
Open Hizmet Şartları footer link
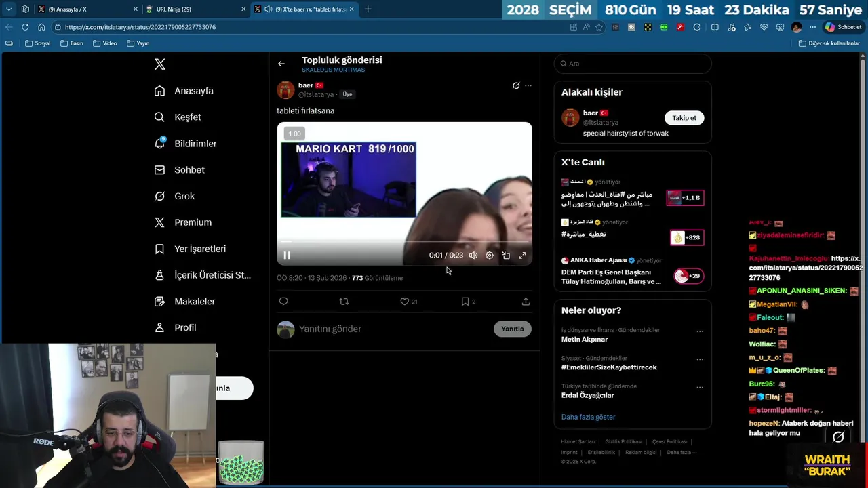click(578, 442)
